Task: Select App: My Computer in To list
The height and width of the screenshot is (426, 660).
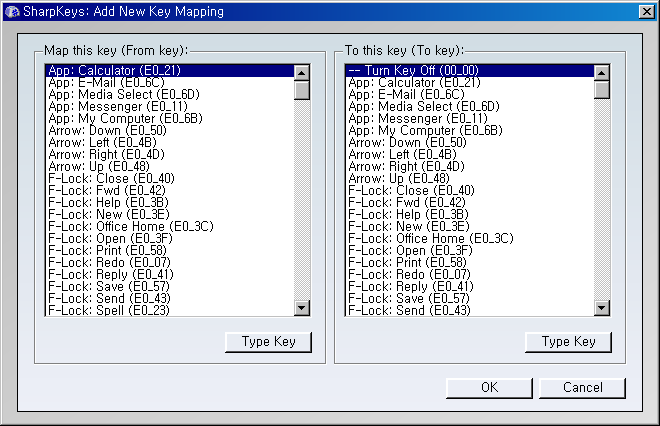Action: click(469, 130)
